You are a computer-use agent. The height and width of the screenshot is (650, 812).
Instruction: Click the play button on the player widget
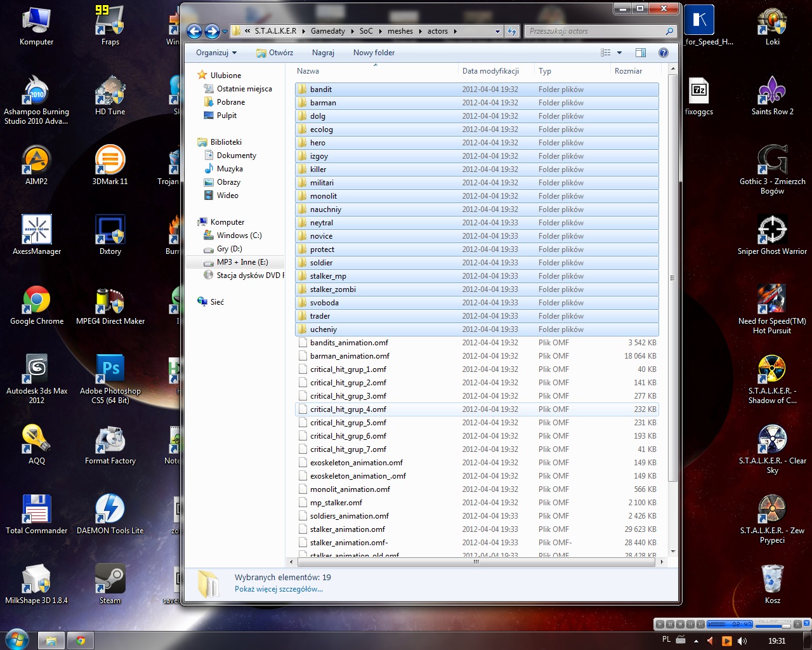tap(660, 624)
